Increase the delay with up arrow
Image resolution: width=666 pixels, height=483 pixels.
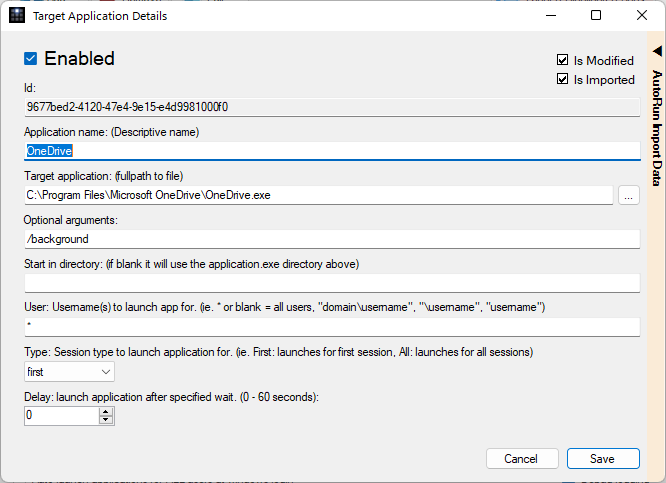(x=106, y=410)
